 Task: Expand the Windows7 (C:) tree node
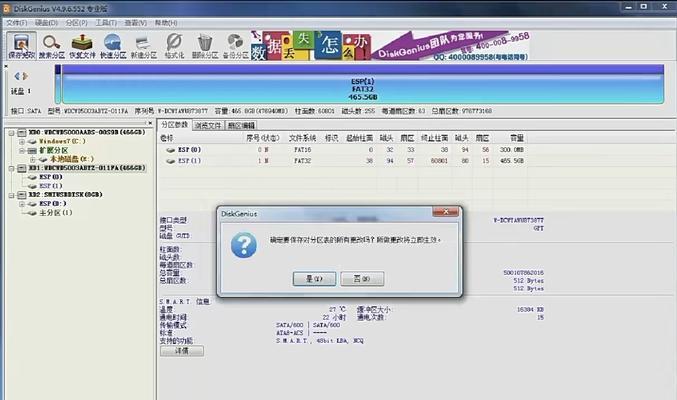point(22,142)
